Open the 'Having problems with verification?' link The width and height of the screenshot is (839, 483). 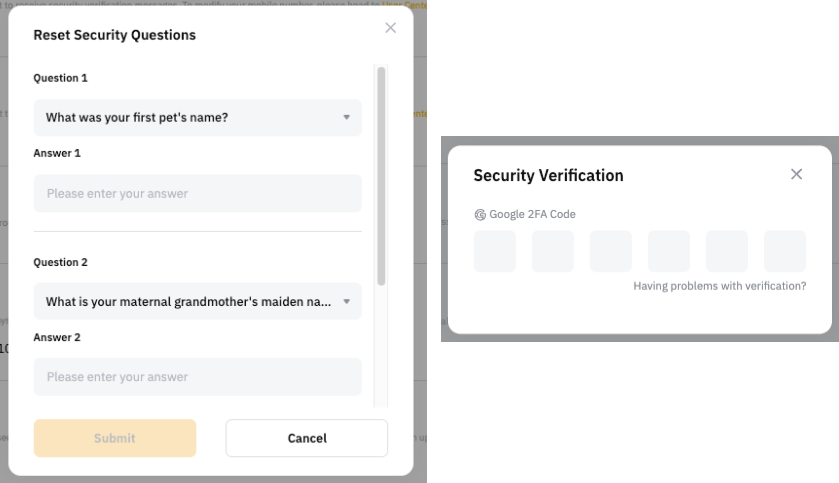click(x=719, y=286)
